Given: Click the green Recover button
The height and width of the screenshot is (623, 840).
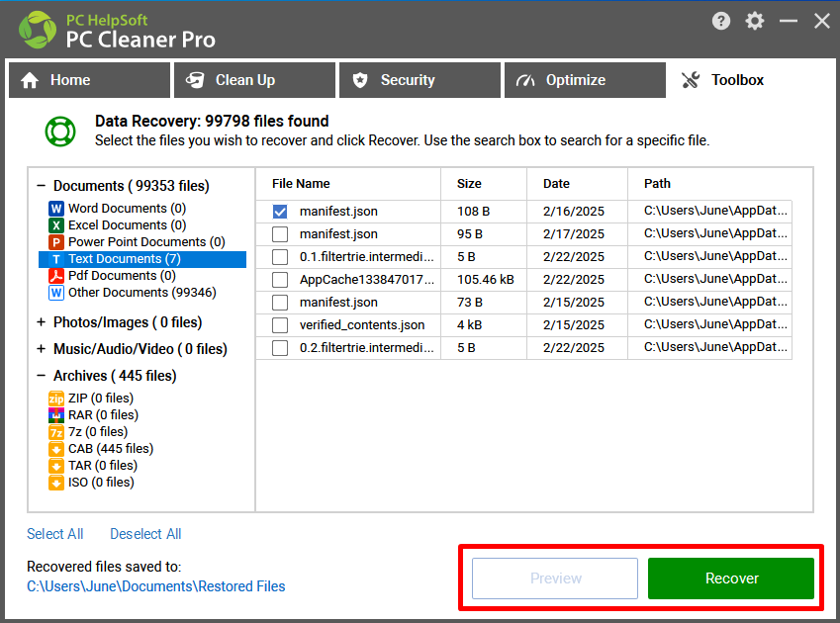Looking at the screenshot, I should pyautogui.click(x=731, y=578).
